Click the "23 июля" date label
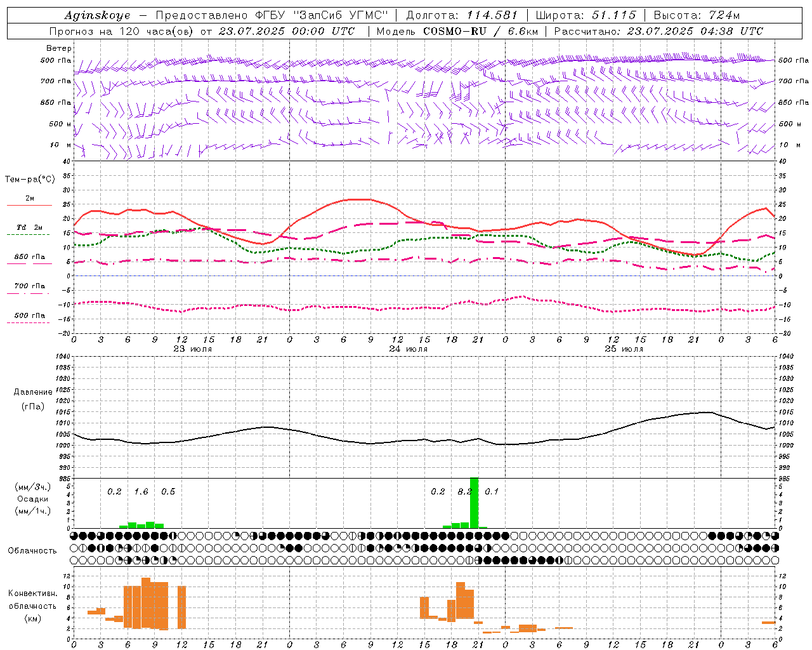The image size is (812, 650). point(193,349)
